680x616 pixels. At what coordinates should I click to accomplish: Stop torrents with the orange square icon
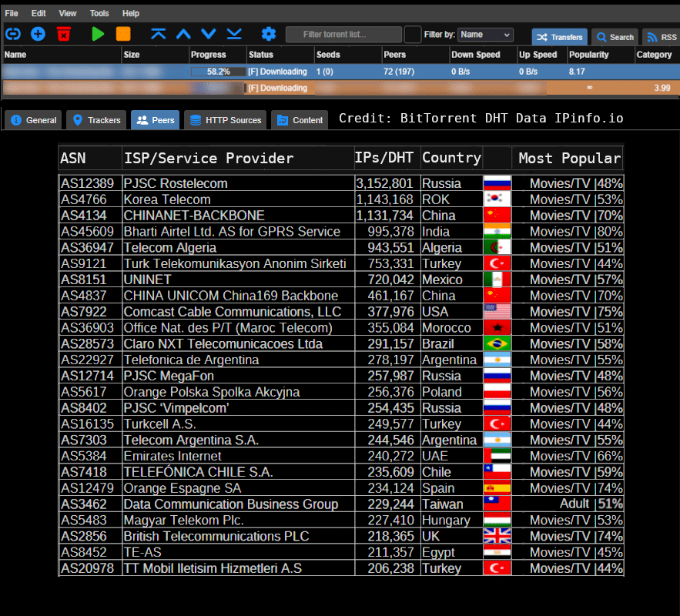pos(123,34)
